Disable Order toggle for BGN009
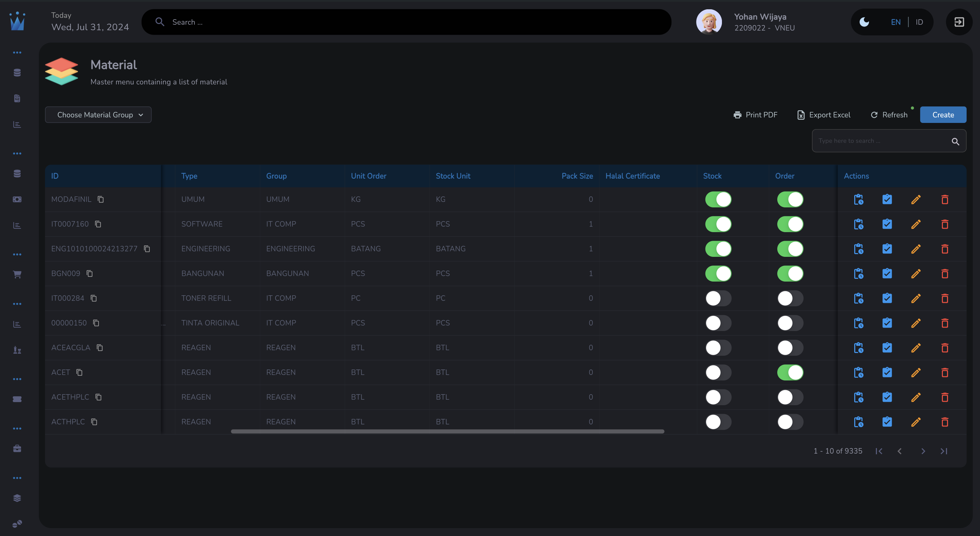The height and width of the screenshot is (536, 980). (790, 273)
